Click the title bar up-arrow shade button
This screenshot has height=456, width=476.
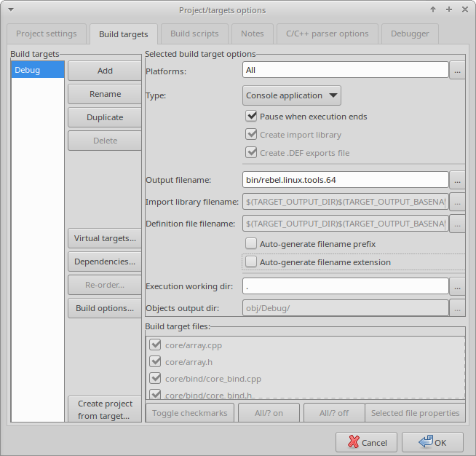pyautogui.click(x=433, y=9)
